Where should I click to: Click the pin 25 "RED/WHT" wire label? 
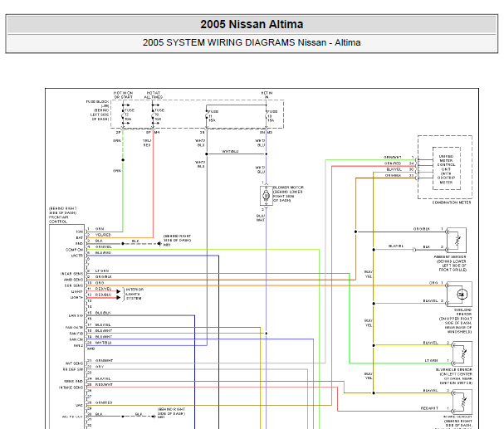(x=104, y=384)
